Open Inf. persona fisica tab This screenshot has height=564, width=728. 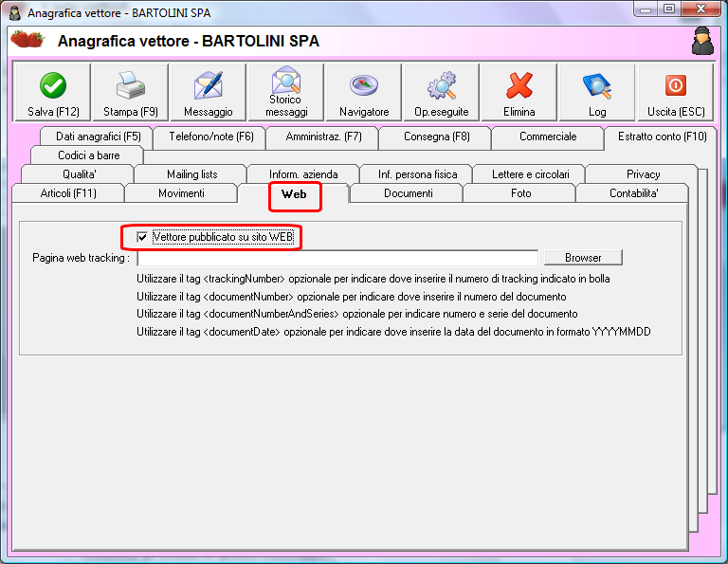(417, 174)
